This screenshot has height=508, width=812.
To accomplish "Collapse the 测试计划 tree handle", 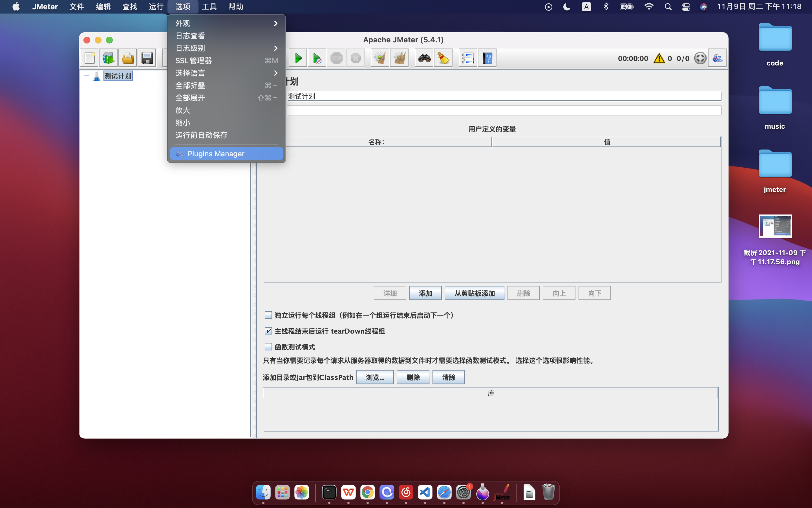I will coord(86,76).
